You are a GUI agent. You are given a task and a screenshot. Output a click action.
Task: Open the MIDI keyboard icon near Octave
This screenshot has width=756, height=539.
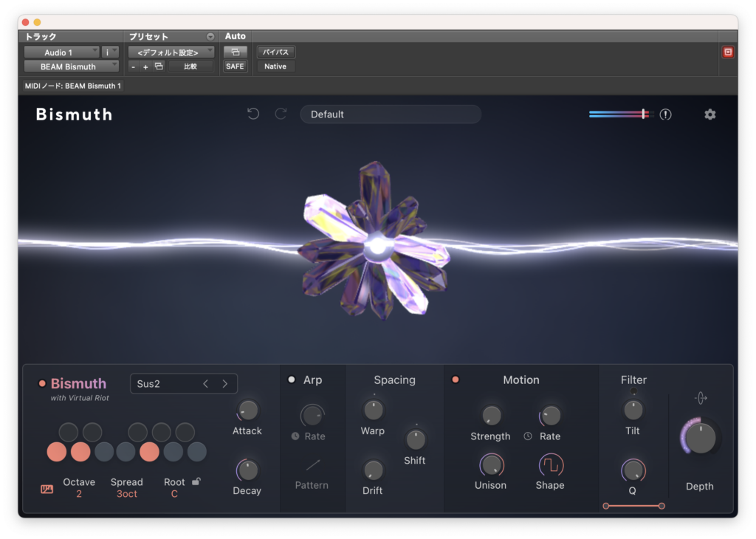pos(47,490)
